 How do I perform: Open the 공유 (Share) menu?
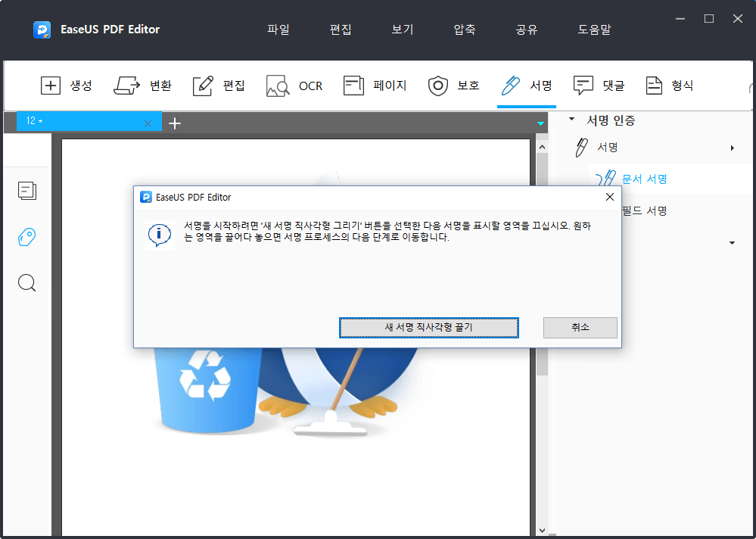click(x=525, y=30)
